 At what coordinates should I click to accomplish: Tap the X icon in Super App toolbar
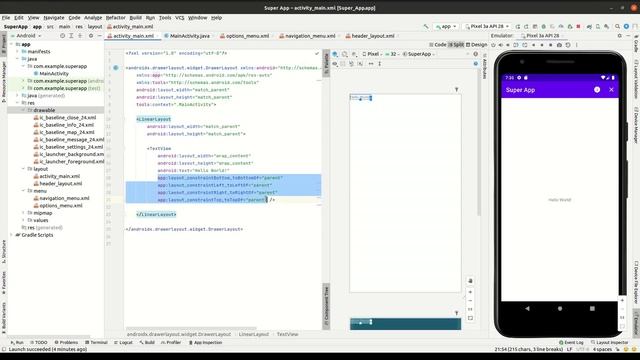point(611,89)
